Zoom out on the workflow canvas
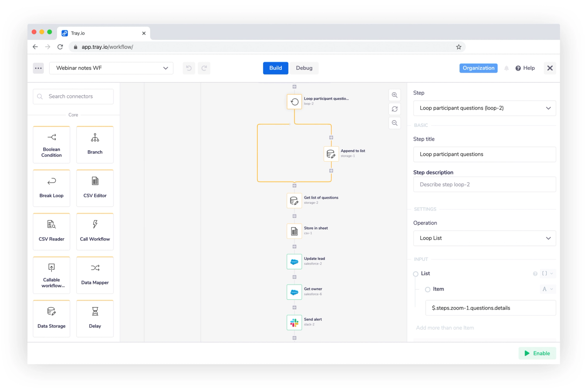 395,123
